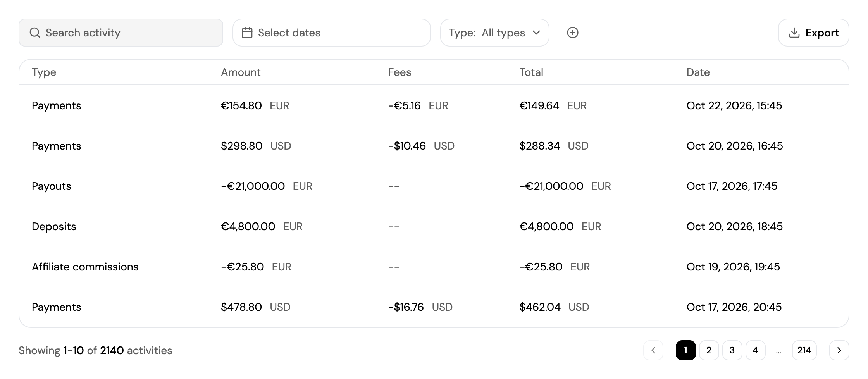Click the Oct 19, 2026, 19:45 date
The height and width of the screenshot is (379, 868).
pyautogui.click(x=733, y=267)
